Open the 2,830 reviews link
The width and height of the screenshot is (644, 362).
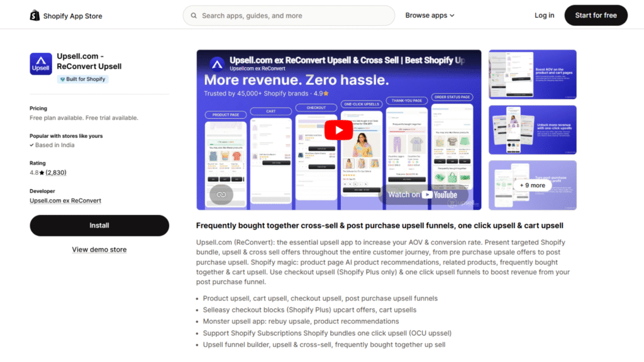[x=56, y=173]
